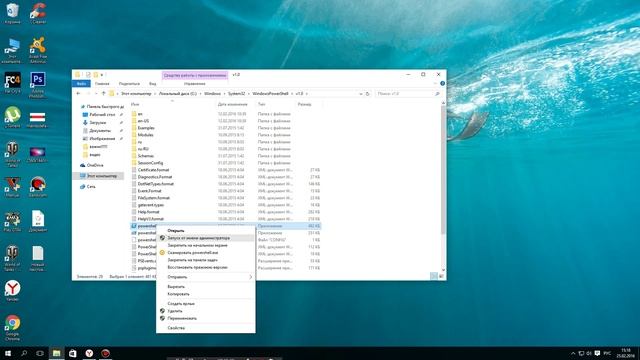The height and width of the screenshot is (360, 640).
Task: Open the Управление ribbon tab
Action: (x=195, y=84)
